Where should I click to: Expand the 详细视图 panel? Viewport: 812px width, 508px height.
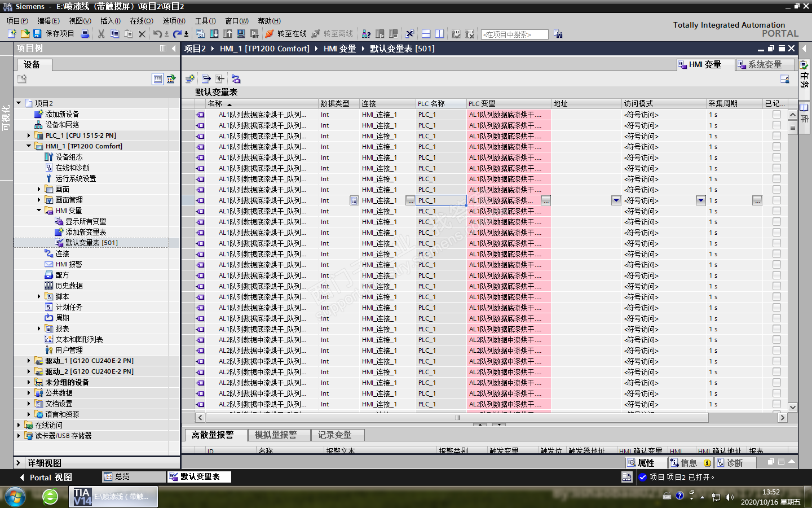point(19,463)
